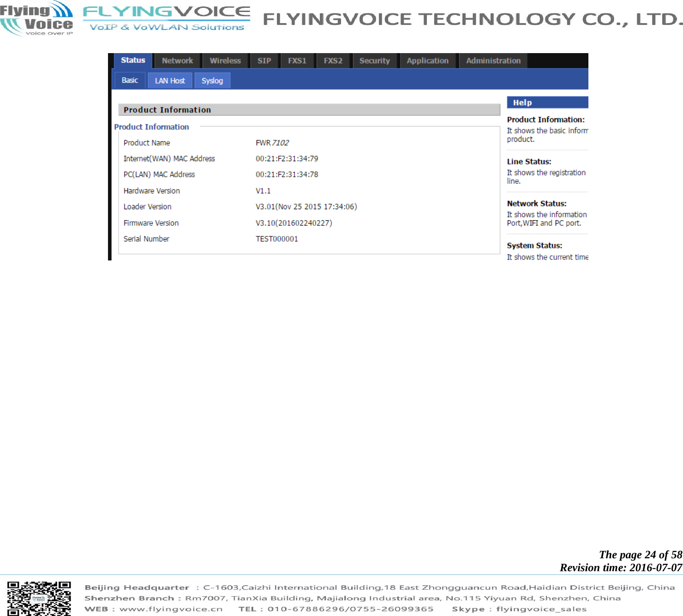
Task: Click the www.flyingvoice.cn web address
Action: pos(171,609)
